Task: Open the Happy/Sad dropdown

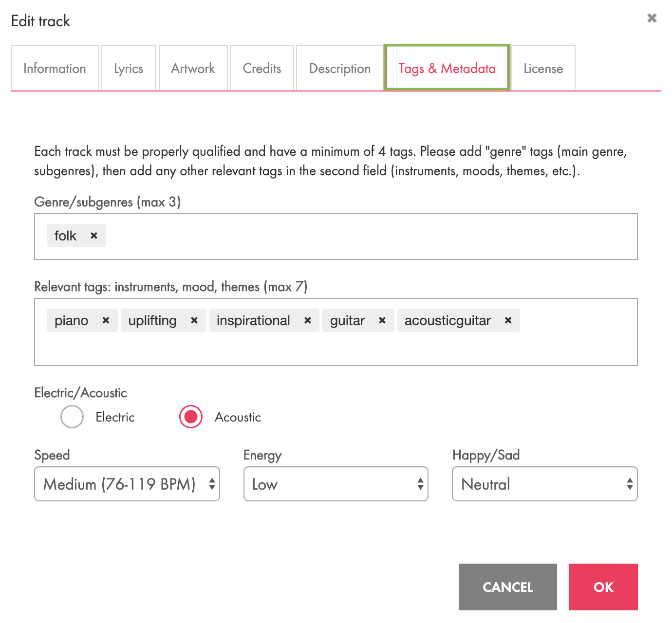Action: (x=545, y=484)
